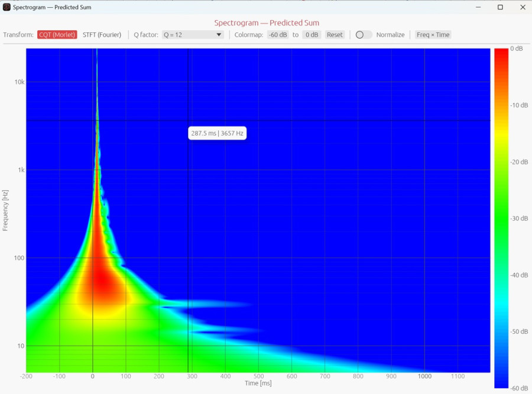Click the 'Frequency [Hz]' axis label
This screenshot has height=394, width=532.
point(5,210)
